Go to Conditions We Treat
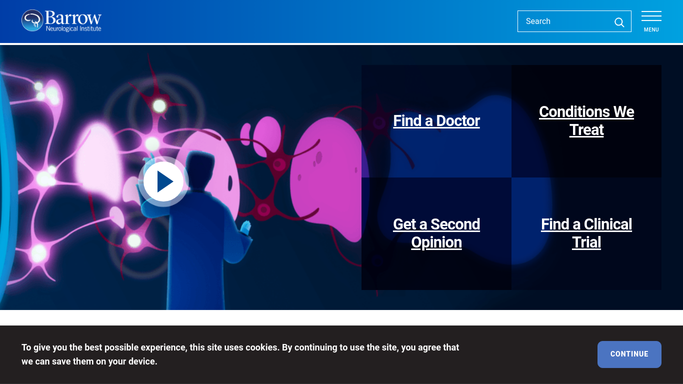 pyautogui.click(x=586, y=121)
